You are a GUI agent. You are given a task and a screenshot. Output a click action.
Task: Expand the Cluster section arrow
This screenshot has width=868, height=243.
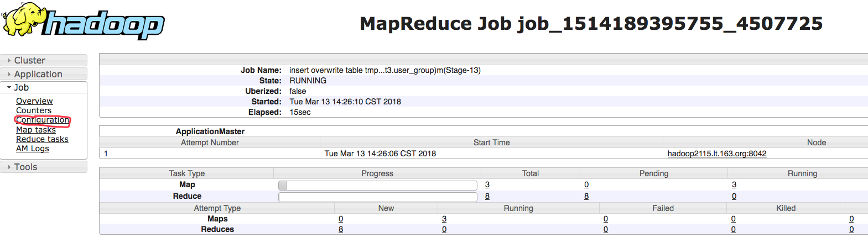point(9,60)
